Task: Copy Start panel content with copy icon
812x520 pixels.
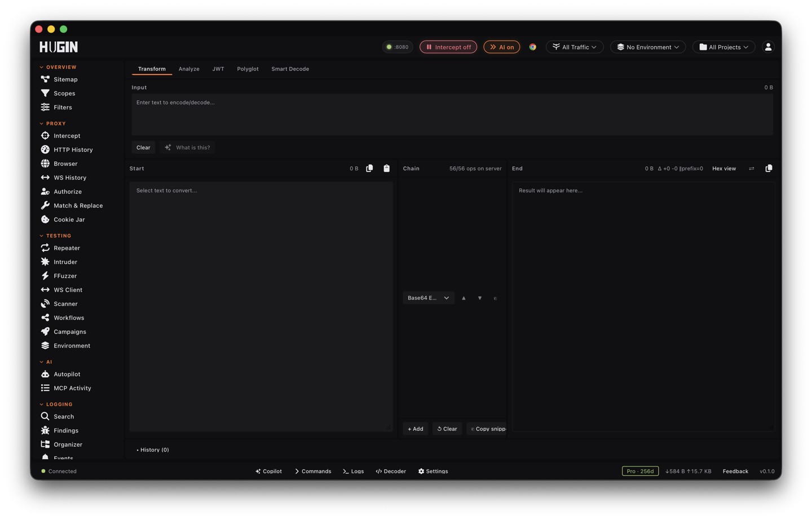Action: 369,168
